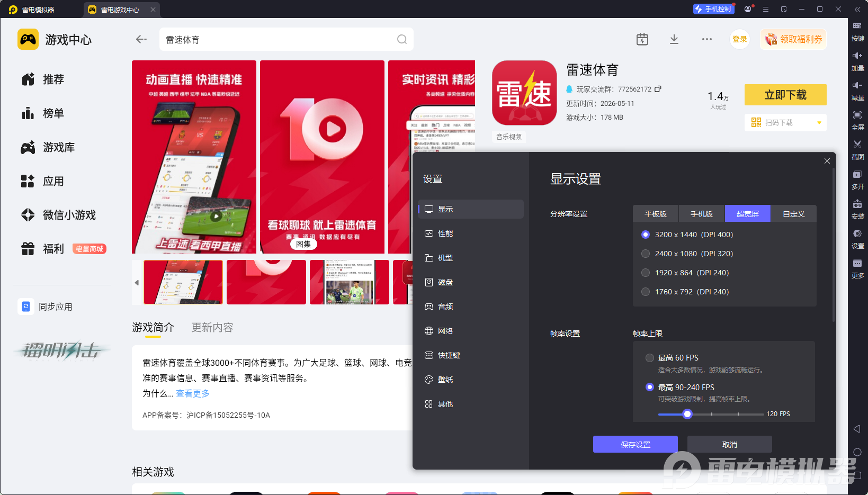
Task: Click the screenshot scissors icon in sidebar
Action: point(857,144)
